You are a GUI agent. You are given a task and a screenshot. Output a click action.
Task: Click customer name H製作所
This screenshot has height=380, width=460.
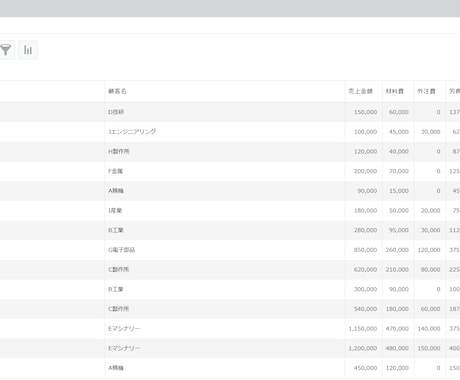119,151
